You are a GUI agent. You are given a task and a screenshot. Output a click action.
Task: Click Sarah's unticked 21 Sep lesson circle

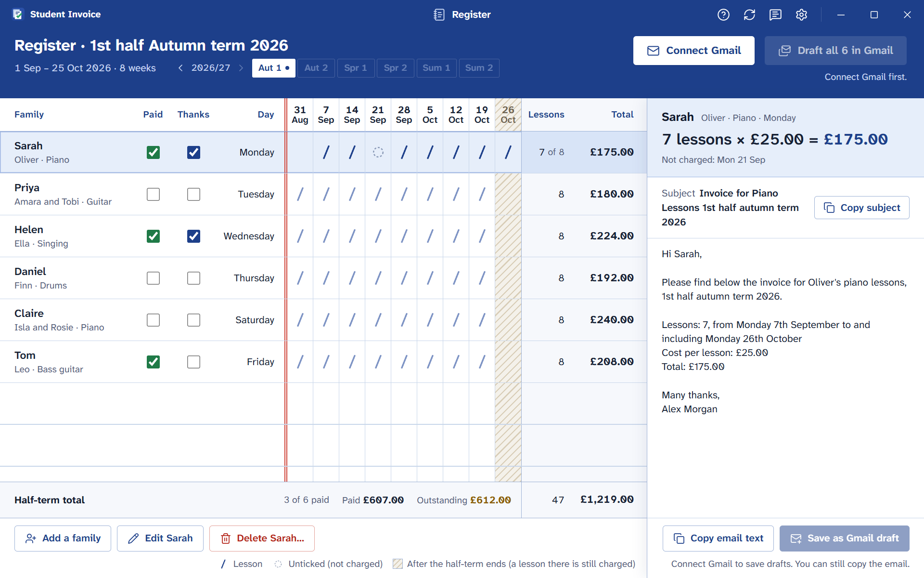(x=378, y=152)
